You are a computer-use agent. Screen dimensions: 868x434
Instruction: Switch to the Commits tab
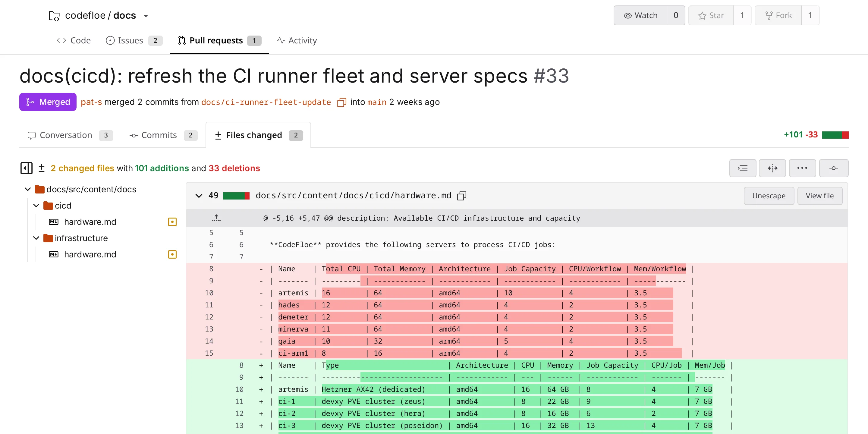pos(163,135)
